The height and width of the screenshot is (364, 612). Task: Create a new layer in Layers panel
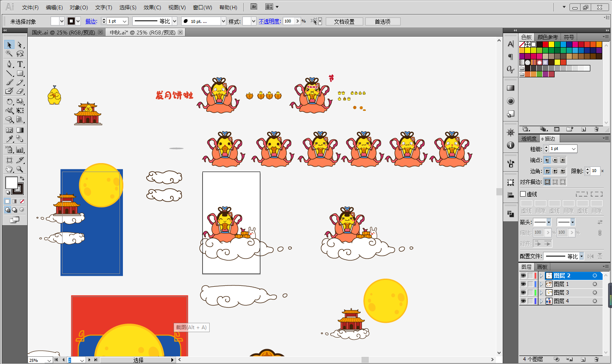click(x=583, y=359)
